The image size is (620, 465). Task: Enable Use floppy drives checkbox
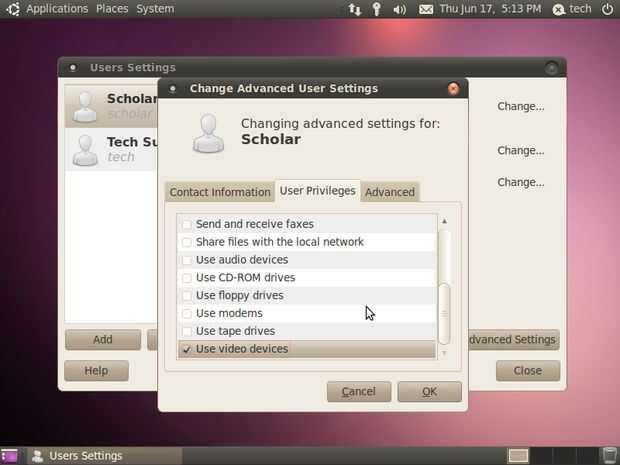click(x=187, y=295)
